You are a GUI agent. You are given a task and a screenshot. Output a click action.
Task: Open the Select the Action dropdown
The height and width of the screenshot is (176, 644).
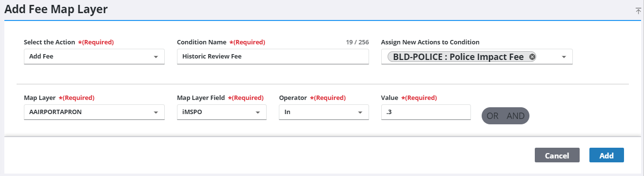[94, 57]
